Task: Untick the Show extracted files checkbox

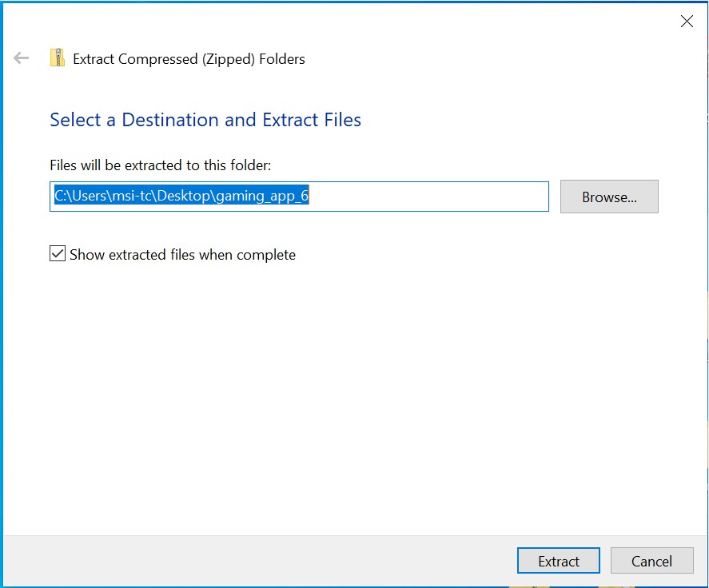Action: (x=58, y=253)
